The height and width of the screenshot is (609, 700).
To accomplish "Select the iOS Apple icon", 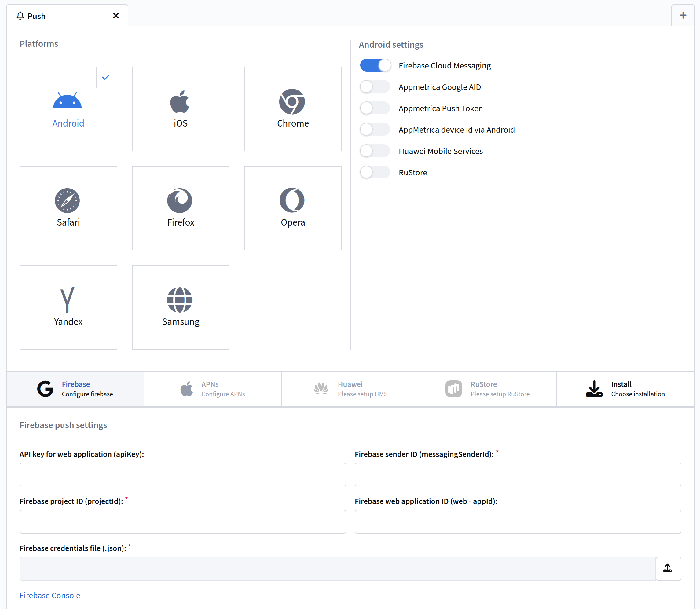I will point(180,101).
